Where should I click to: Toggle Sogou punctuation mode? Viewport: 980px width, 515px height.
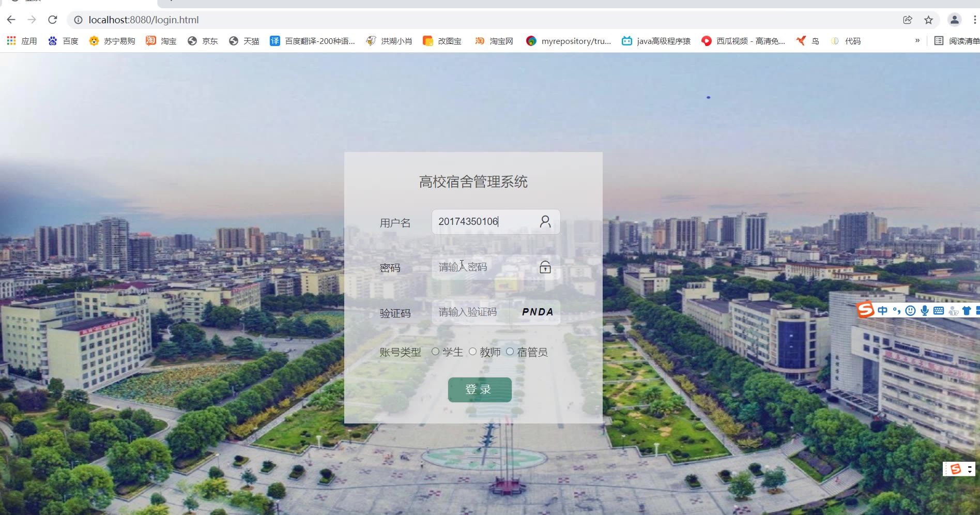point(897,311)
